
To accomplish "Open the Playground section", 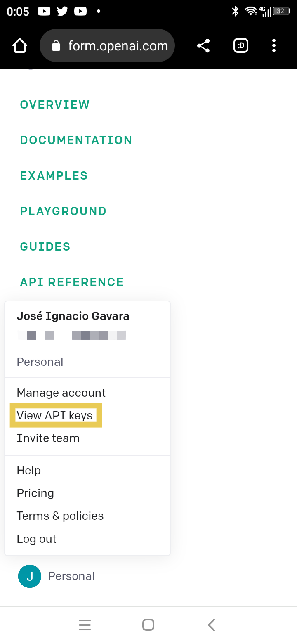I will pos(63,211).
